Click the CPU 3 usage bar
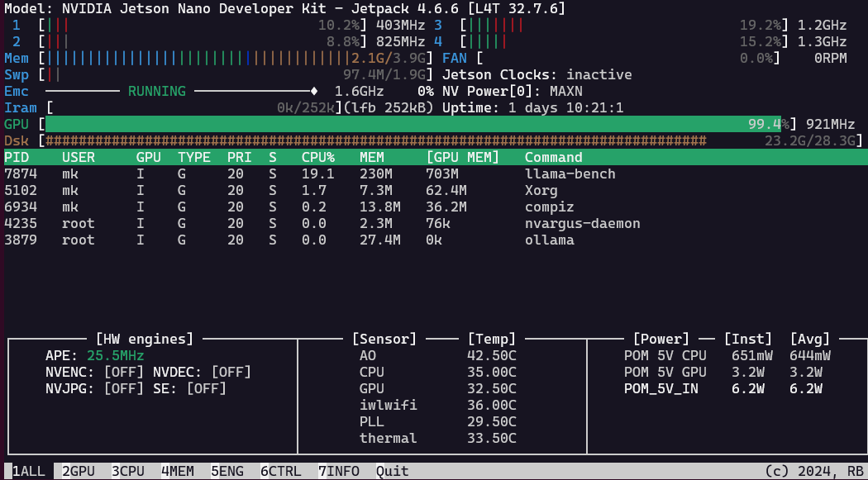 pyautogui.click(x=624, y=25)
